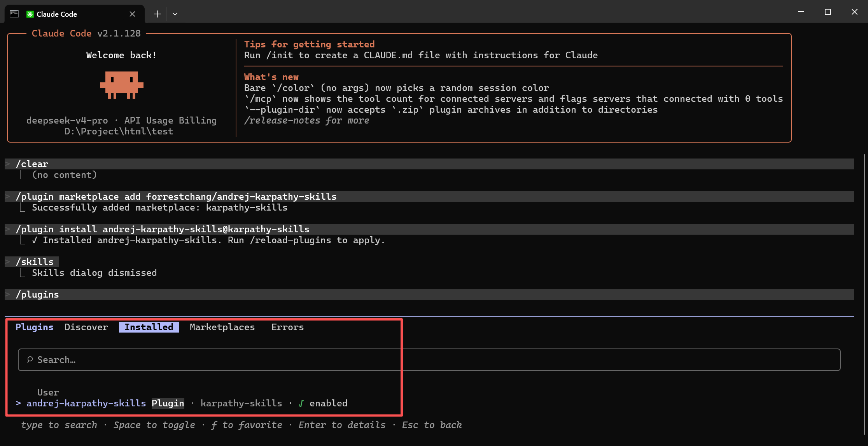Click the terminal vertical scrollbar

[x=864, y=294]
